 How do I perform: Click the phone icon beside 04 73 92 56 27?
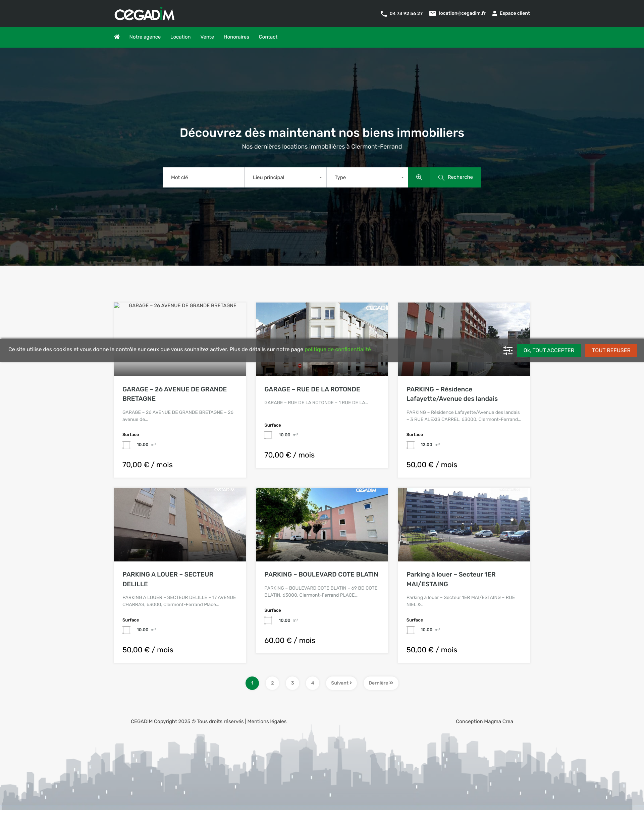click(383, 13)
